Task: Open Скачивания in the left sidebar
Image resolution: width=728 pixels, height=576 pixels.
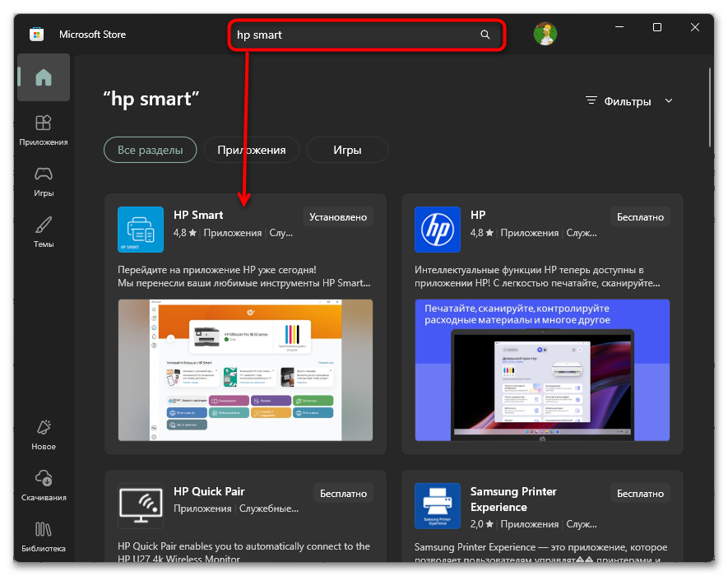Action: click(44, 485)
